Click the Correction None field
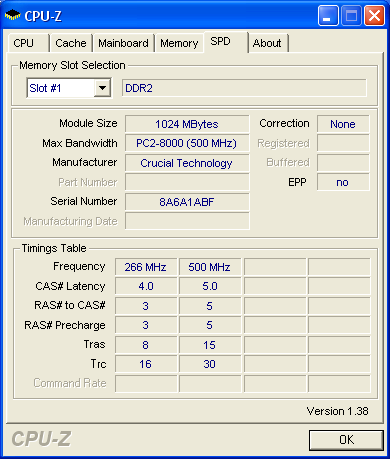390x459 pixels. tap(343, 124)
